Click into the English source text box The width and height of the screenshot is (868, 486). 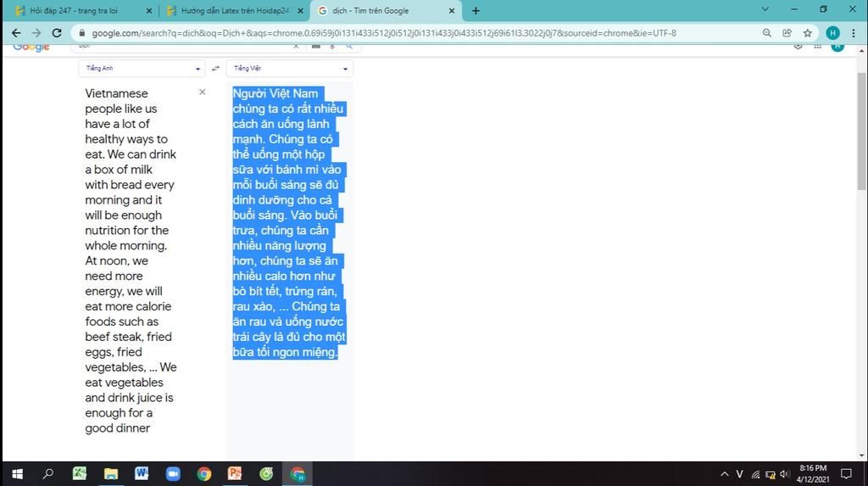tap(131, 260)
